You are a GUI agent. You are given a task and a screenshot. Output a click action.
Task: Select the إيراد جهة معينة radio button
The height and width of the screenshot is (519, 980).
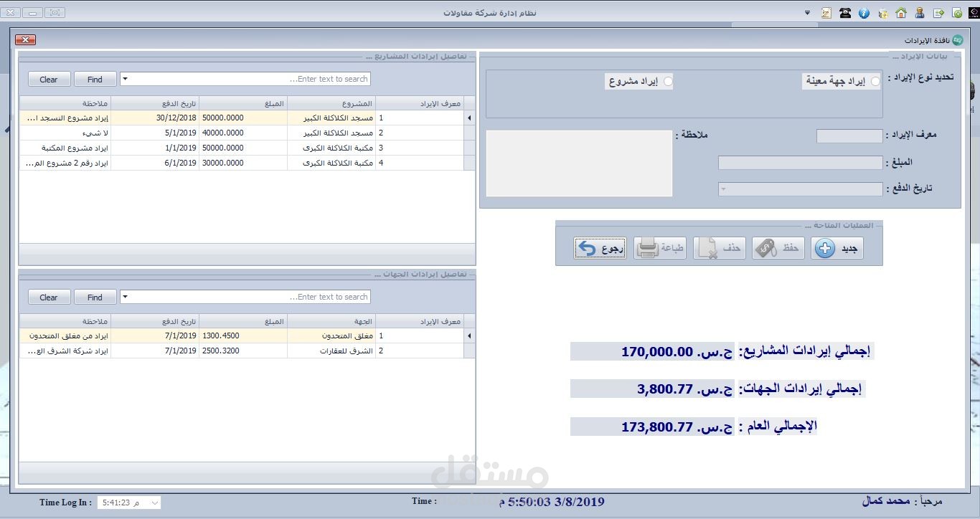[x=875, y=82]
